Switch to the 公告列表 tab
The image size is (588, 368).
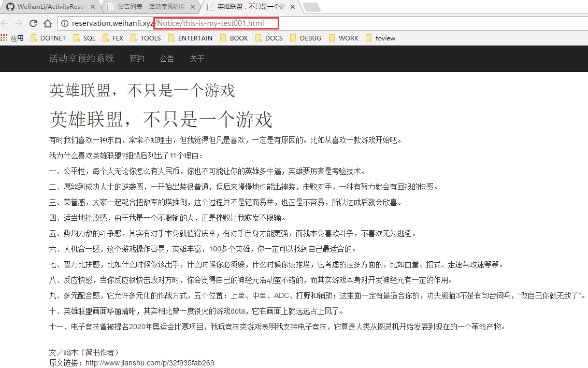[151, 7]
